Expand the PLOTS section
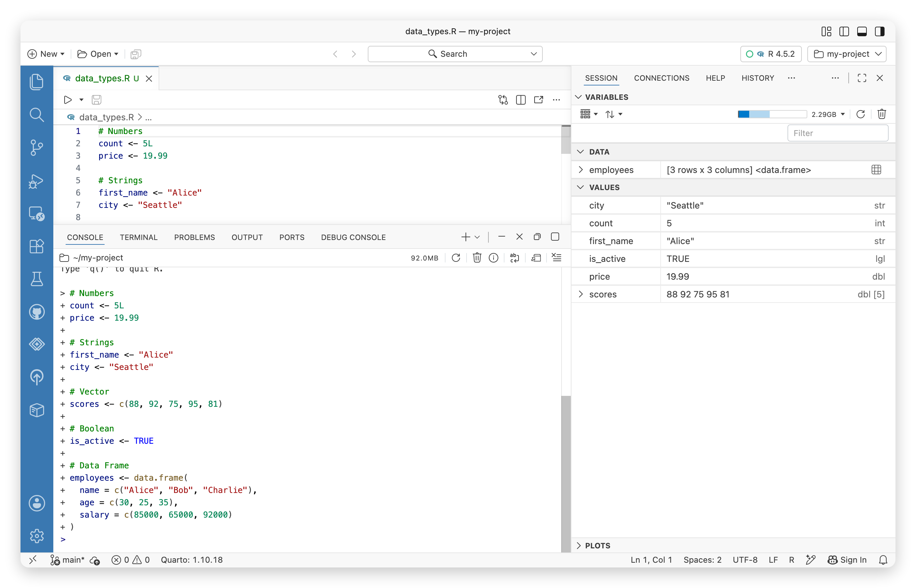 [x=579, y=545]
